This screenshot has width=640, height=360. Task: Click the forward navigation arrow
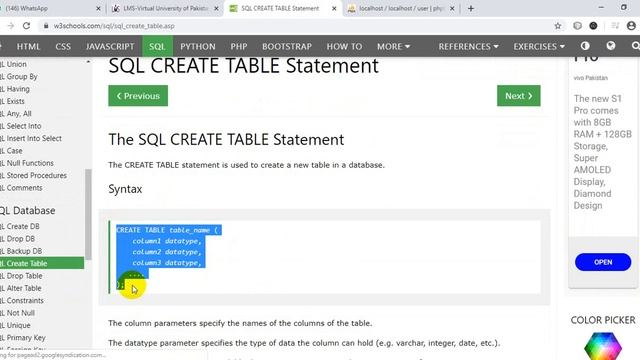click(11, 26)
